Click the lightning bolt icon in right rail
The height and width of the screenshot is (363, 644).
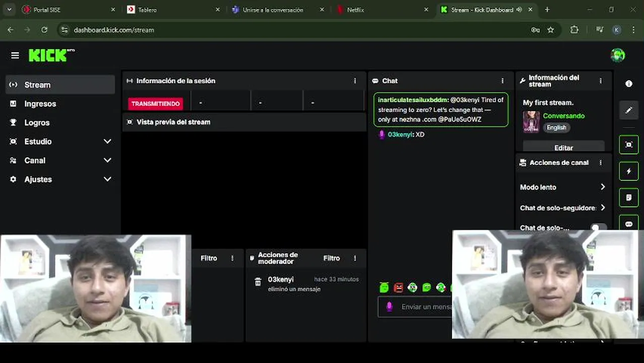click(x=628, y=171)
